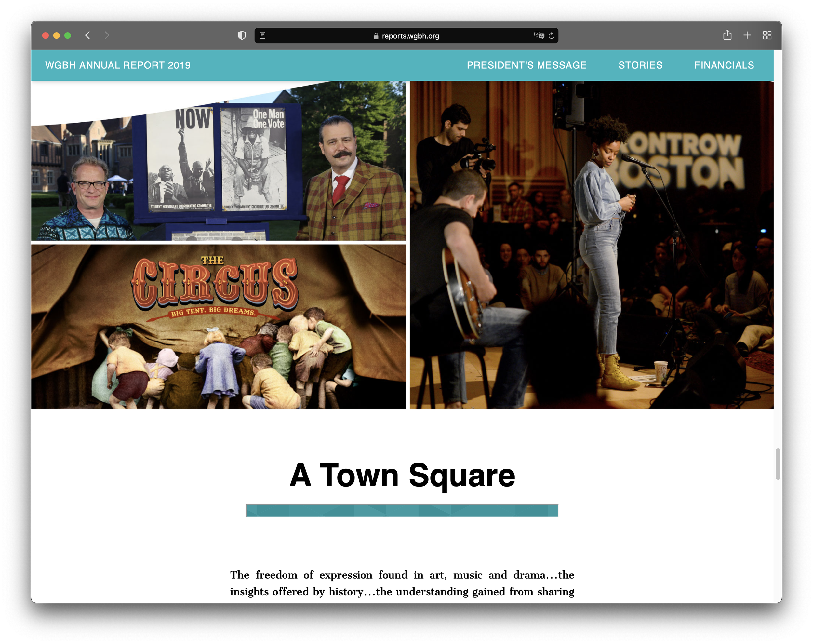The width and height of the screenshot is (813, 644).
Task: Click the Safari back arrow
Action: pyautogui.click(x=87, y=35)
